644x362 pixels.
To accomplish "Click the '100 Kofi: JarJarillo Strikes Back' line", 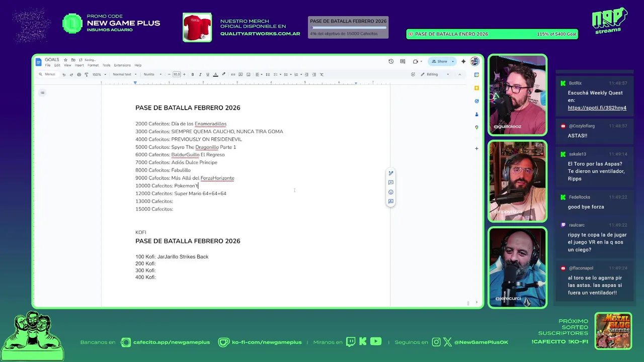I will (172, 257).
